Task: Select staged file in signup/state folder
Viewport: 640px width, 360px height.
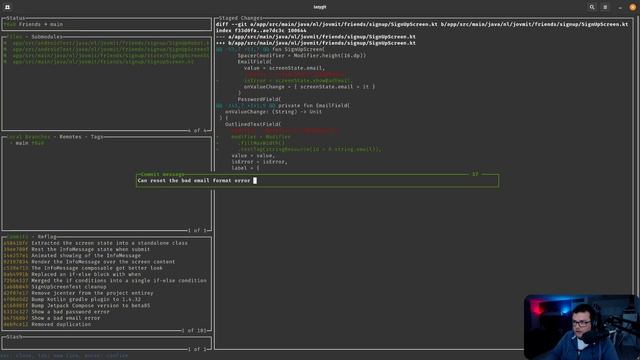Action: click(107, 56)
